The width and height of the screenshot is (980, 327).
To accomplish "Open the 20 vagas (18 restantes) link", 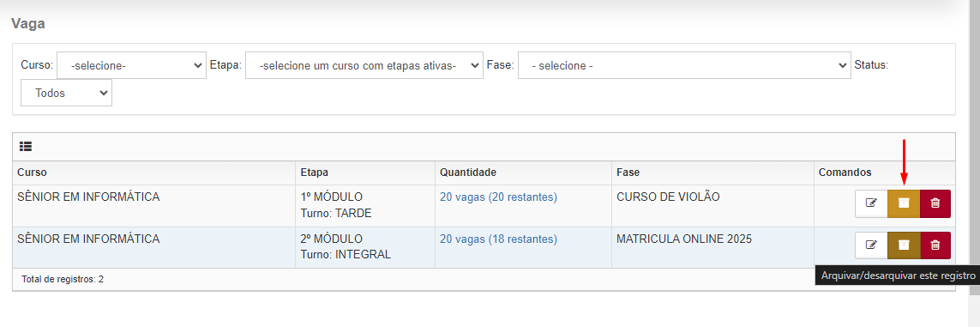I will click(x=498, y=239).
